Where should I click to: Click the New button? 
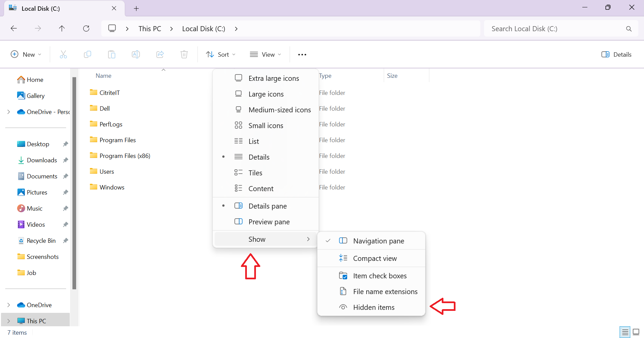26,54
